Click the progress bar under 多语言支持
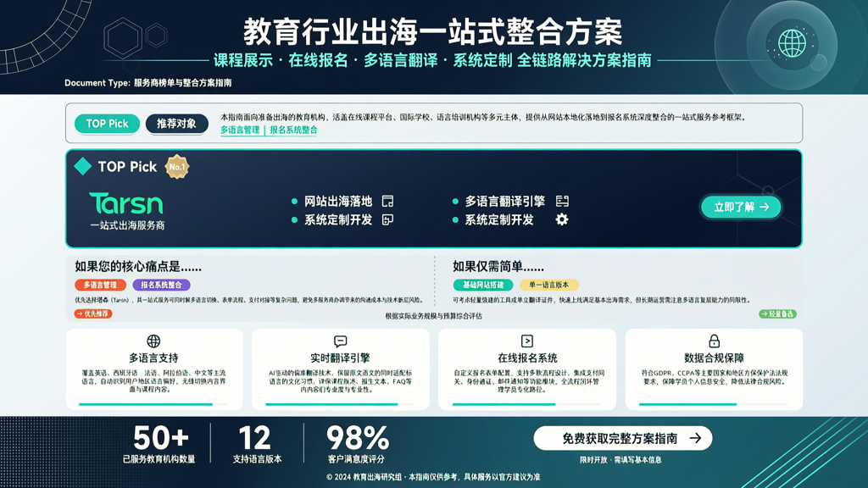868x488 pixels. [153, 404]
